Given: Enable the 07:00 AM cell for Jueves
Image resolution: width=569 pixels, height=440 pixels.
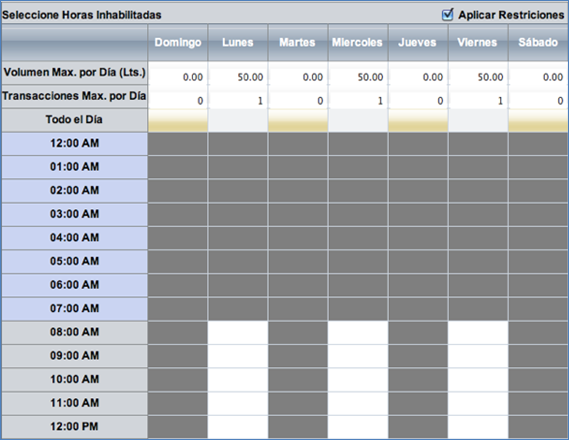Looking at the screenshot, I should pos(418,309).
